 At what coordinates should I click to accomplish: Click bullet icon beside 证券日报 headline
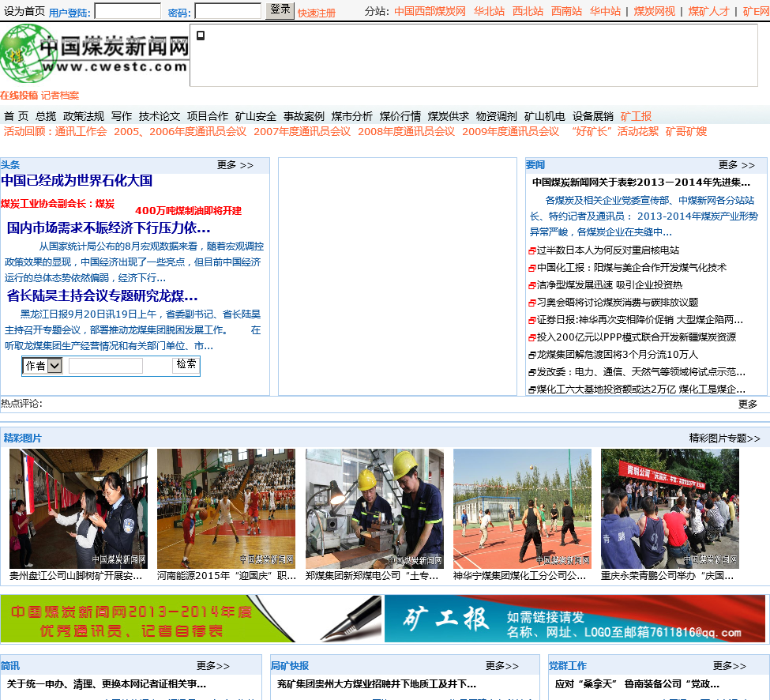[x=531, y=320]
